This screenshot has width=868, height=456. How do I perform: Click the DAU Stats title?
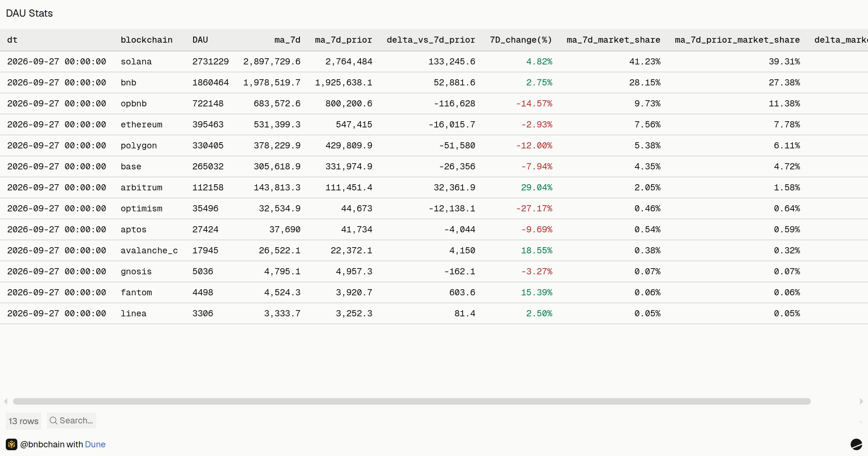[x=29, y=13]
